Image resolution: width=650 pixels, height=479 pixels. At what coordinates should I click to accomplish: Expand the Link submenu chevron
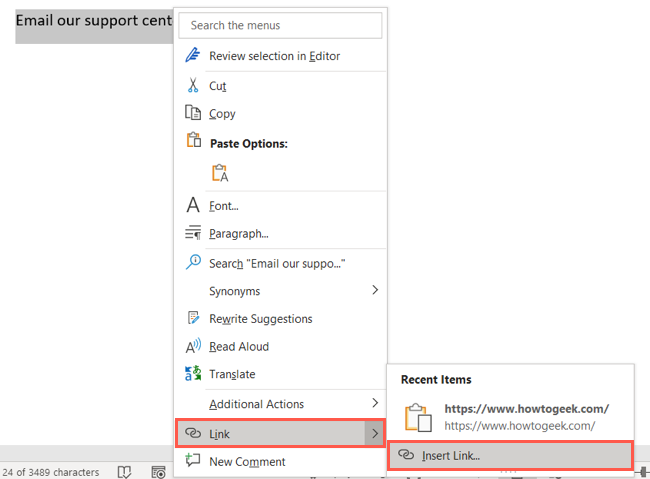(375, 434)
